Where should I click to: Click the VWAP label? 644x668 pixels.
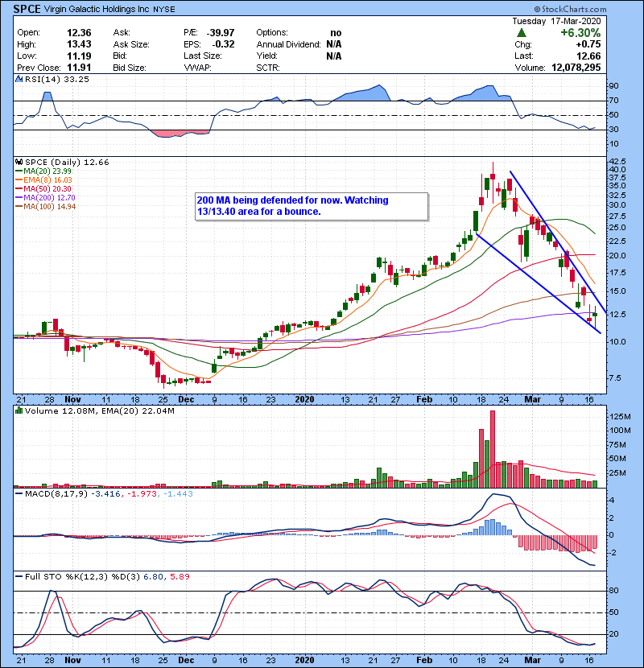[x=197, y=68]
